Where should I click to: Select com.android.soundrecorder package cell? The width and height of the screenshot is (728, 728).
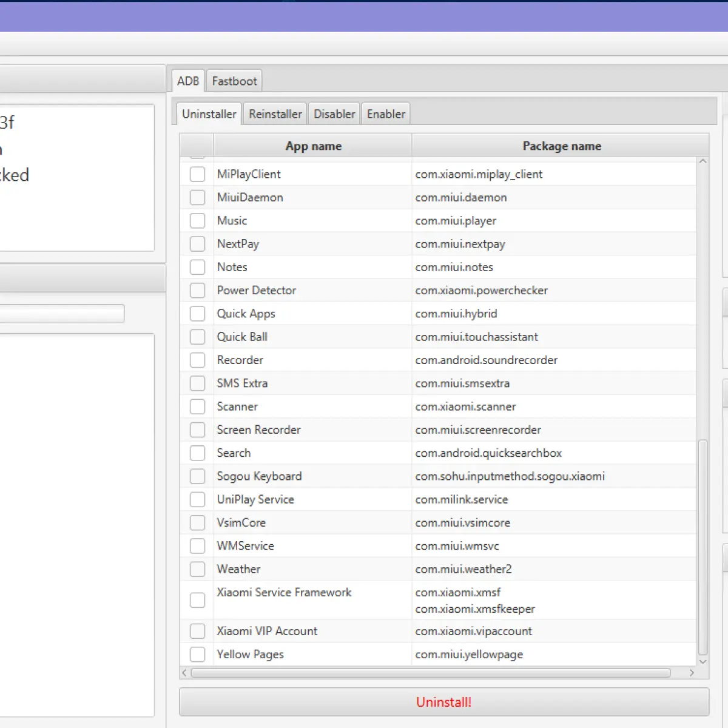click(554, 360)
